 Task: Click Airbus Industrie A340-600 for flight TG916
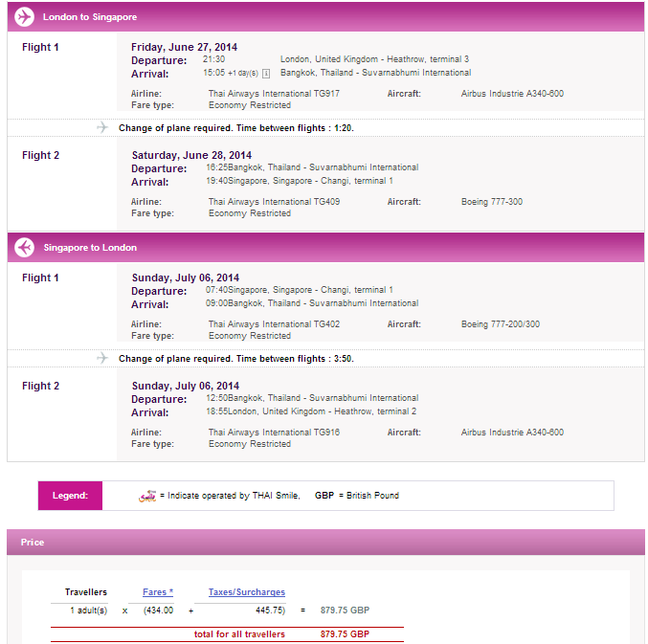click(x=512, y=433)
